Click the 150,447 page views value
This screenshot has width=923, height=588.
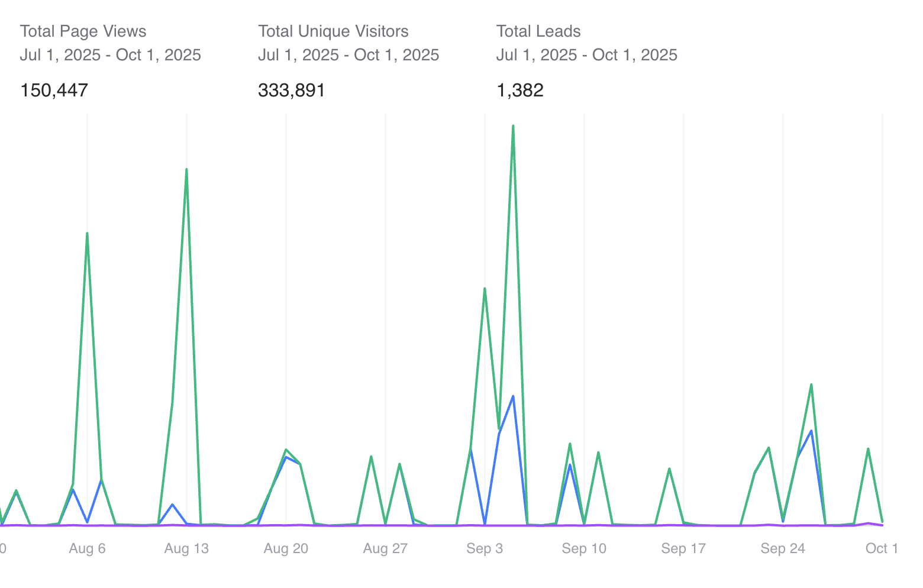(x=54, y=90)
